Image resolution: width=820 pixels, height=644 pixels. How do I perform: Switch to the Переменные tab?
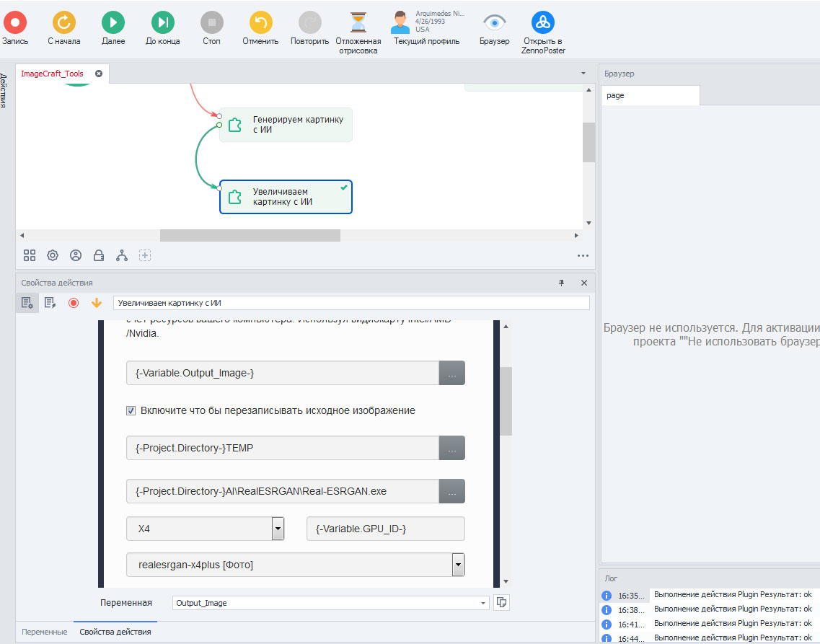44,632
